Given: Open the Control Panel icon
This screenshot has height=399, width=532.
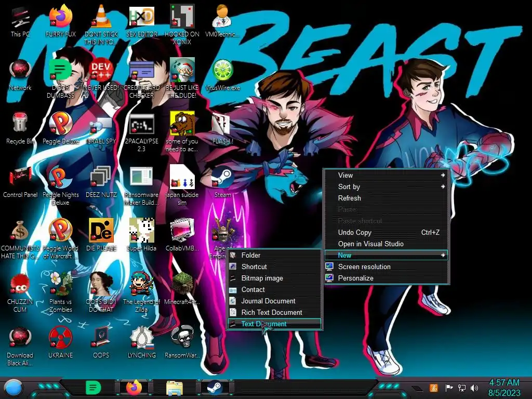Looking at the screenshot, I should (20, 182).
